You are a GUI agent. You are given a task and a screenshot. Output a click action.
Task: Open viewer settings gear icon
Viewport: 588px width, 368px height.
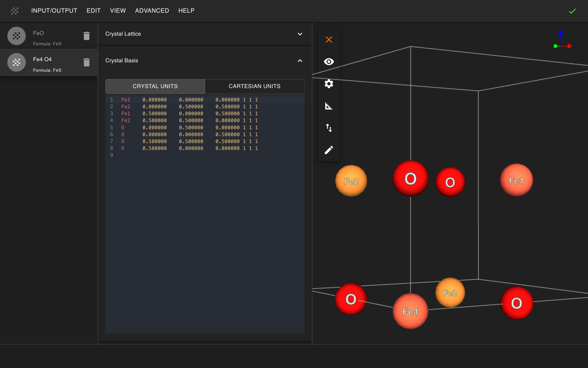click(x=329, y=84)
